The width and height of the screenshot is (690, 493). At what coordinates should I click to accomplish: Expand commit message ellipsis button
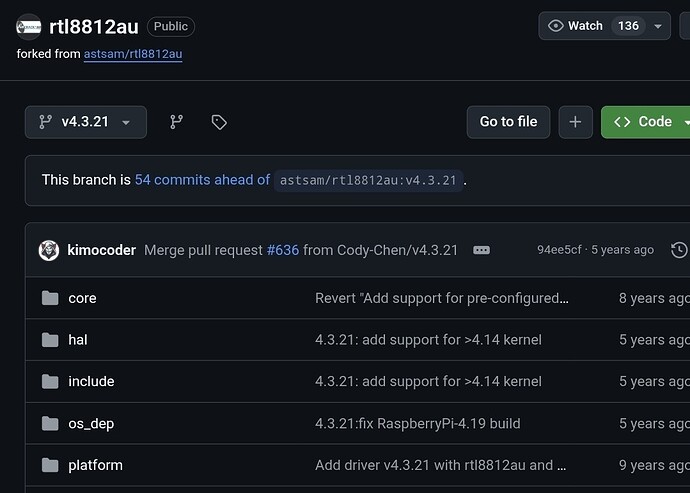481,250
